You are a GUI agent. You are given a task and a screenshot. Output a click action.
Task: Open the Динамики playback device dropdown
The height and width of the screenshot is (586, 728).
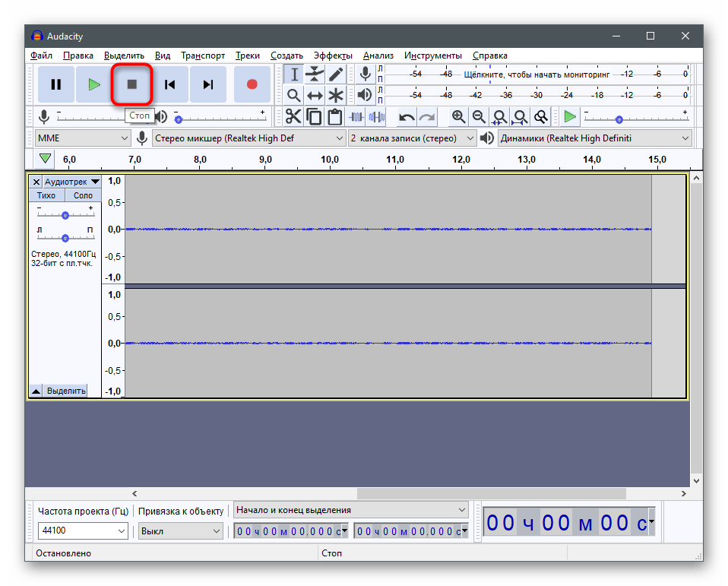point(595,138)
